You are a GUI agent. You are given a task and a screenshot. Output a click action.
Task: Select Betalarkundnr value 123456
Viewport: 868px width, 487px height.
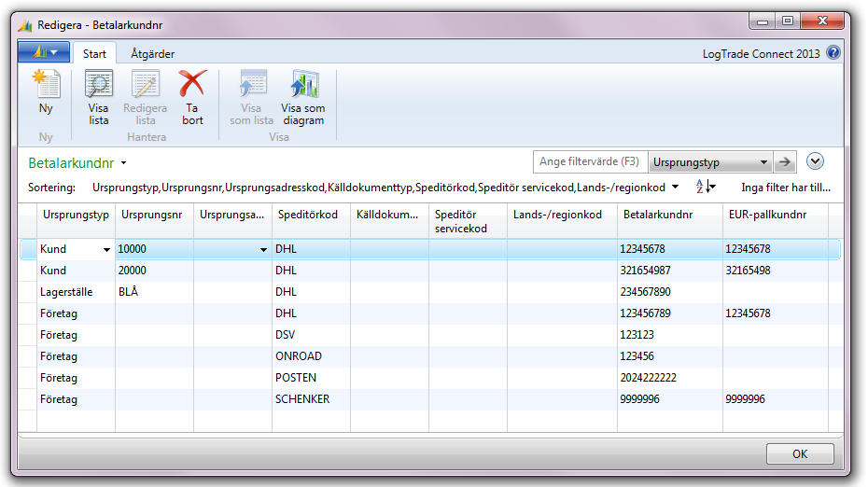click(x=670, y=356)
